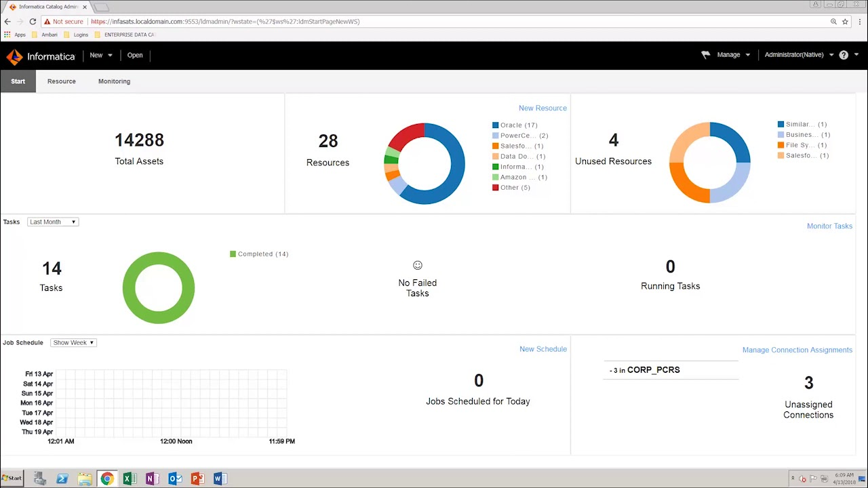Open the Tasks Last Month dropdown
The width and height of the screenshot is (868, 488).
click(x=53, y=222)
